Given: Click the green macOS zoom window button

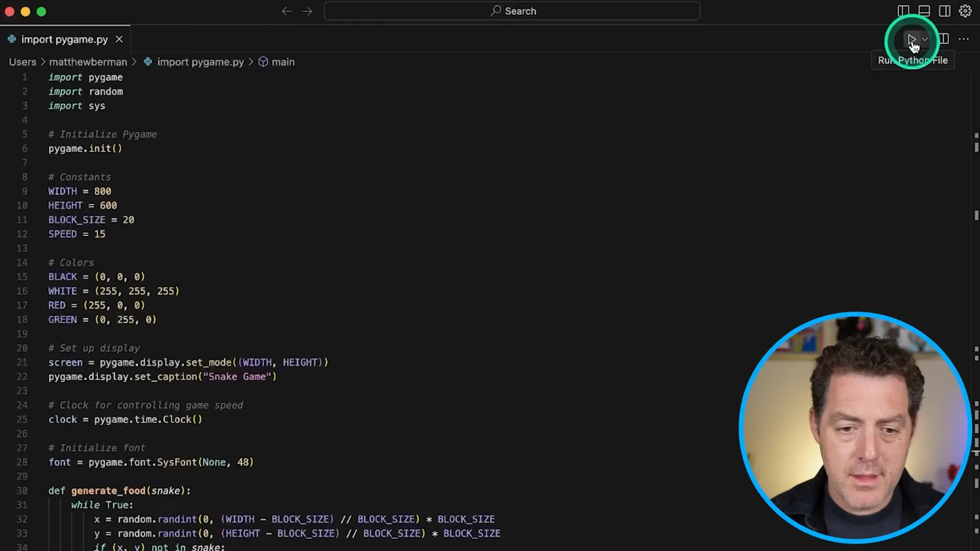Looking at the screenshot, I should pyautogui.click(x=41, y=12).
